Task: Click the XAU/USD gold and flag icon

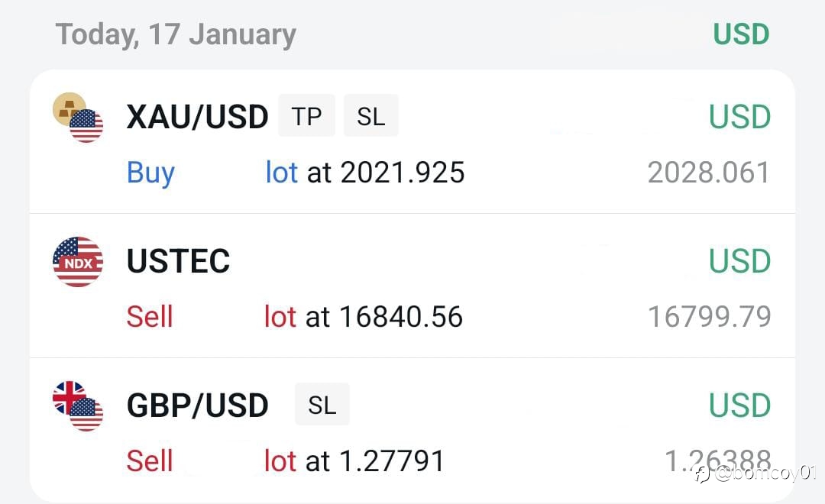Action: pyautogui.click(x=78, y=118)
